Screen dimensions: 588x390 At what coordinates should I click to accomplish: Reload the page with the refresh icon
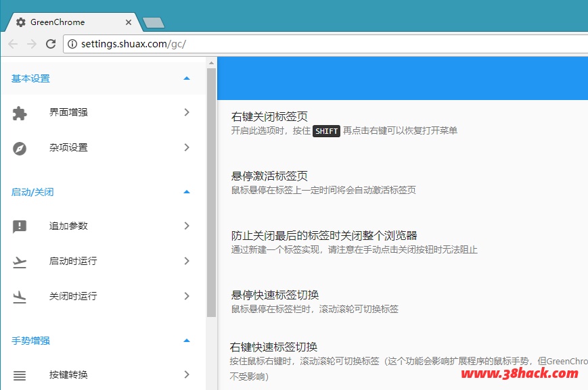tap(51, 44)
